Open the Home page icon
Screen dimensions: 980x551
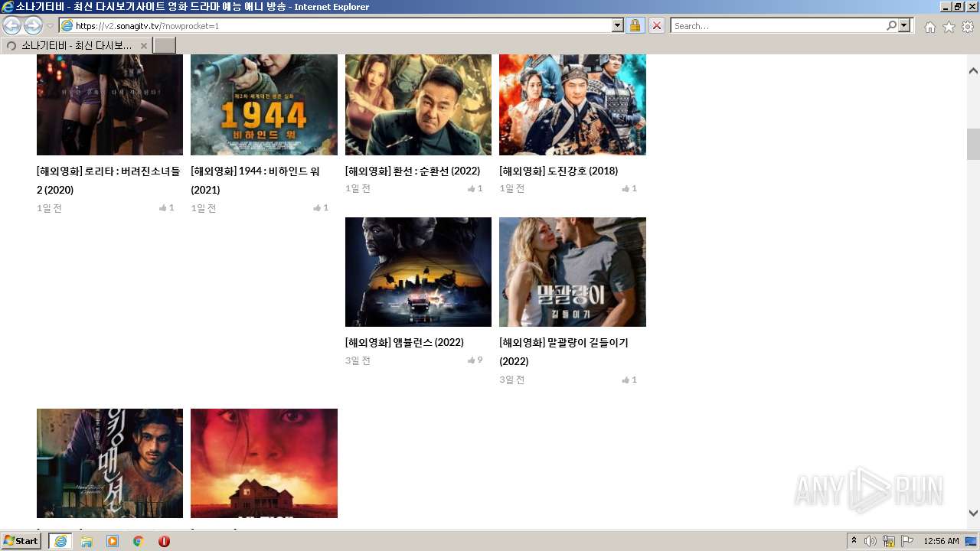(929, 27)
